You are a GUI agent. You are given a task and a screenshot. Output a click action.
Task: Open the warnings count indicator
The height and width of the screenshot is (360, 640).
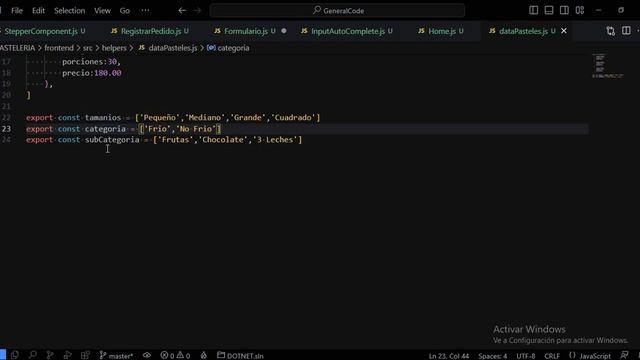(184, 356)
